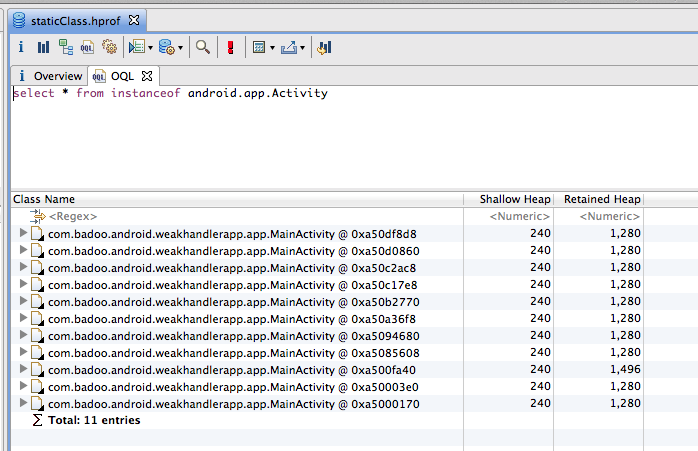Open the calculate retained size dropdown

(x=270, y=47)
